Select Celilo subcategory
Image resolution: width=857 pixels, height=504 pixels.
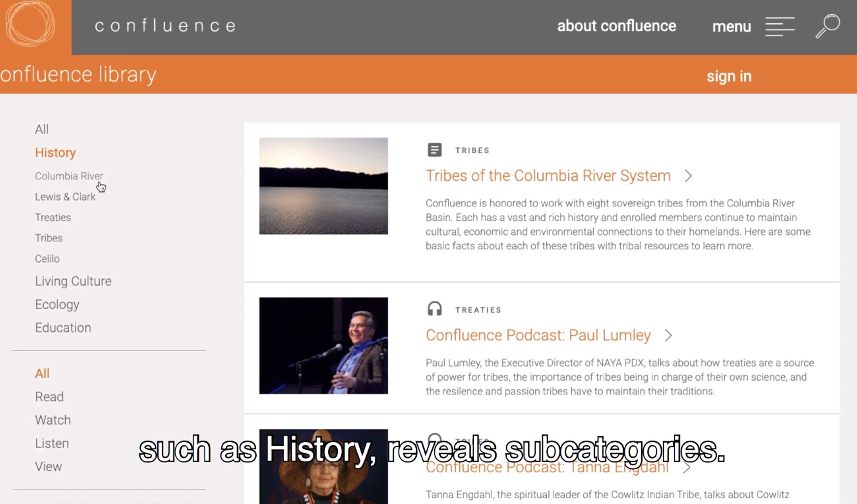coord(47,259)
